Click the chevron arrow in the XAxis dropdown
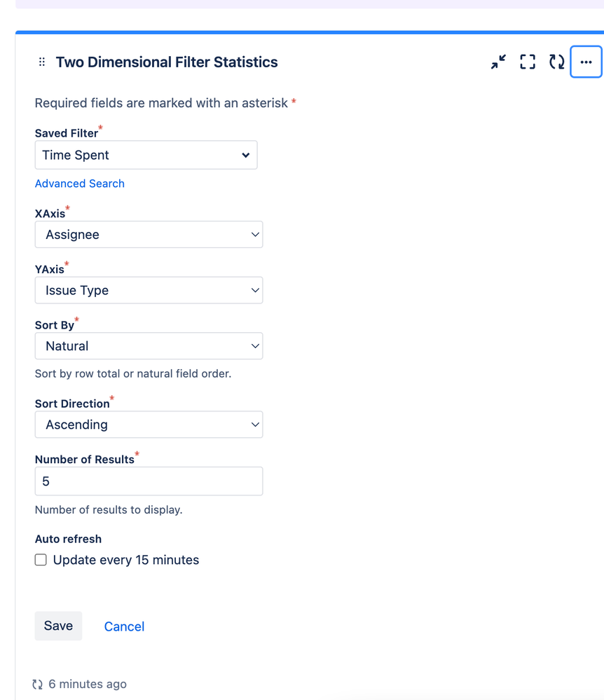Viewport: 604px width, 700px height. tap(255, 234)
